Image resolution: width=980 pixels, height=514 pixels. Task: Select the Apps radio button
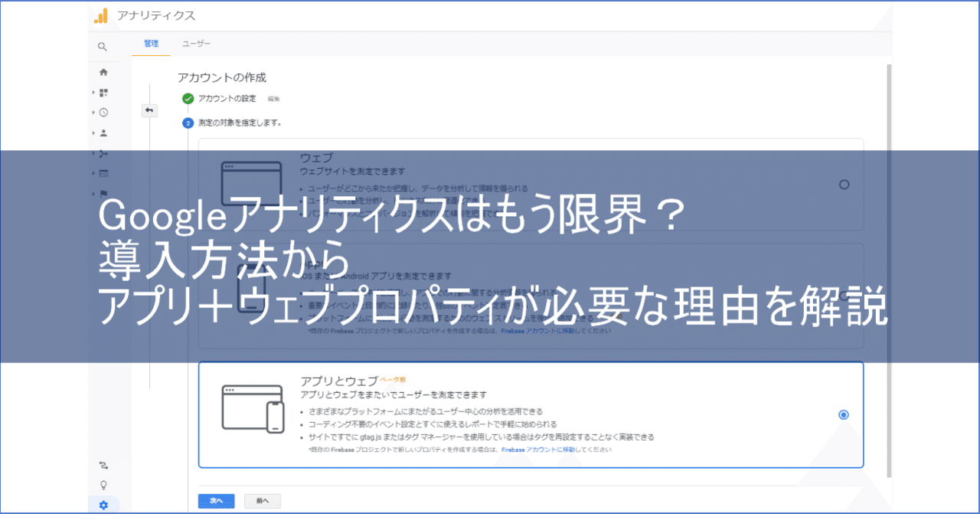coord(844,296)
